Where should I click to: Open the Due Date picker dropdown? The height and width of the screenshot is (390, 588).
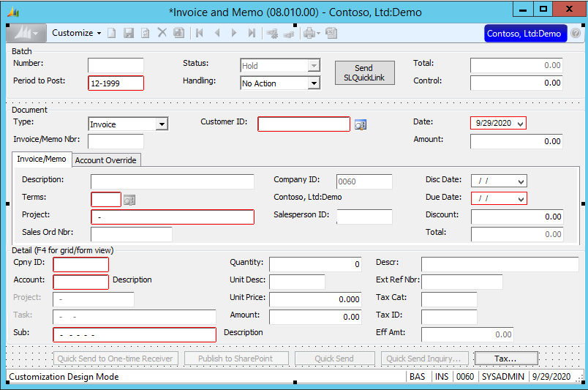pos(521,199)
